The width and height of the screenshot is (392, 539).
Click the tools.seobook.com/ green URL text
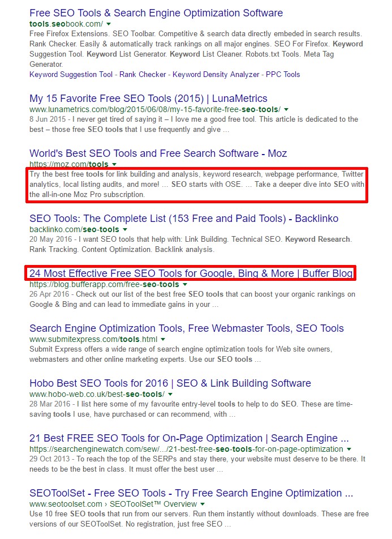[66, 24]
